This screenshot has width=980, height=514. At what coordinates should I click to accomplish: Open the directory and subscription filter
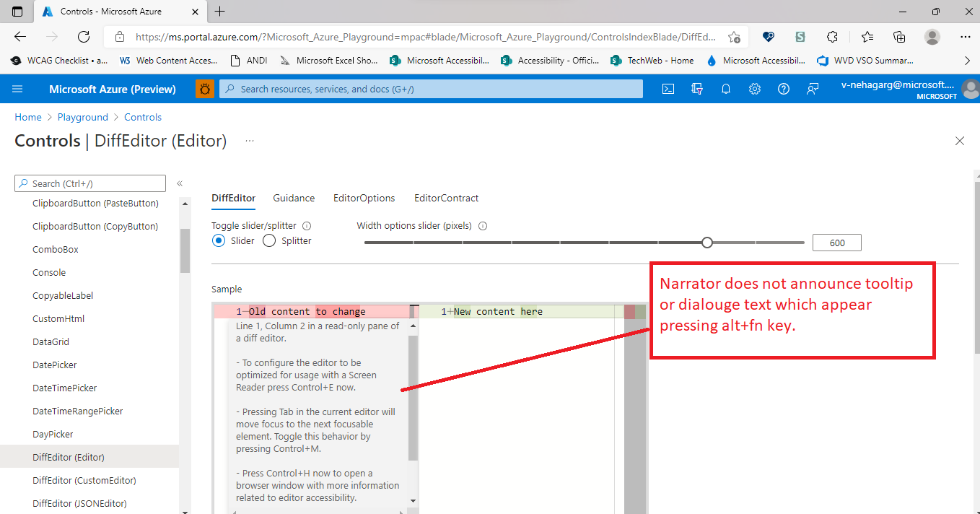tap(697, 88)
